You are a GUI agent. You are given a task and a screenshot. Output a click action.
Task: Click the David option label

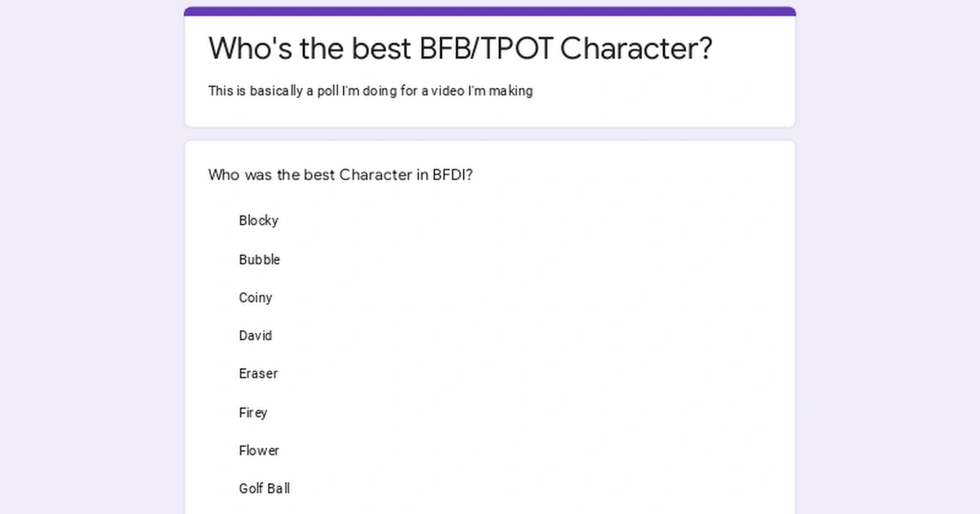tap(256, 335)
